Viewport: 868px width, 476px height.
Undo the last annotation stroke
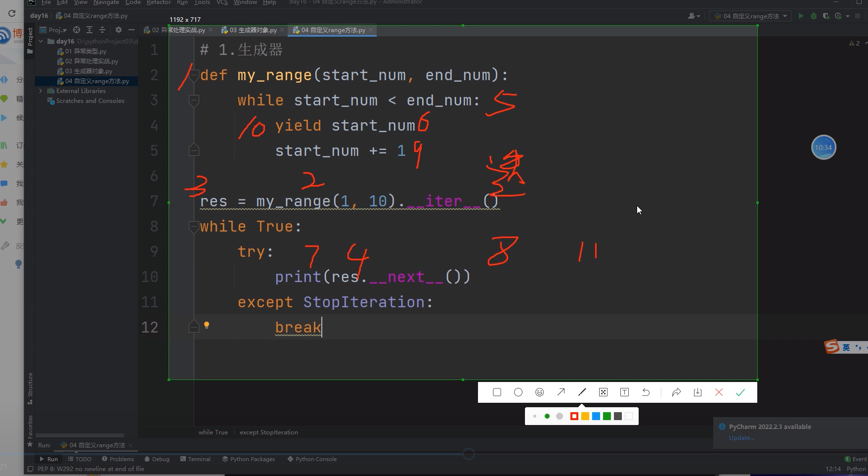point(646,392)
